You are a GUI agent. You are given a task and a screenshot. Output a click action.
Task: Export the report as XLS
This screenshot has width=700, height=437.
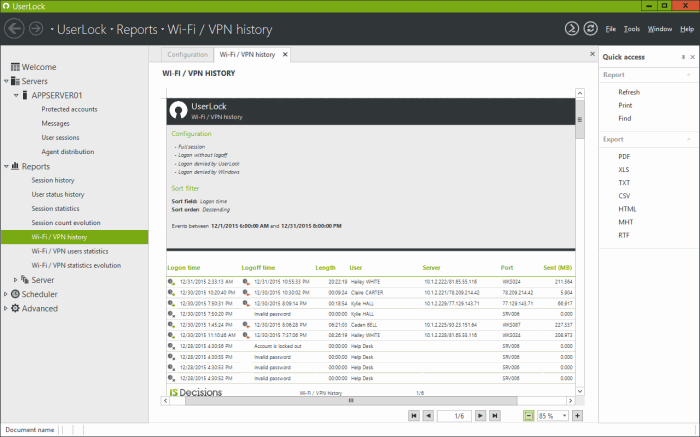[x=624, y=170]
